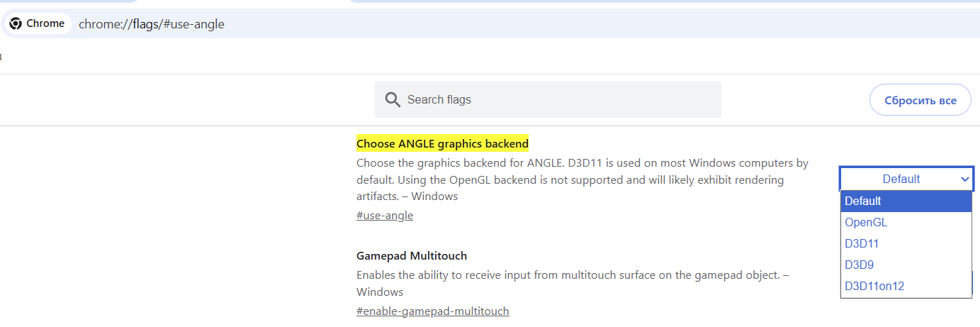This screenshot has width=980, height=327.
Task: Open the #use-angle anchor link
Action: (385, 215)
